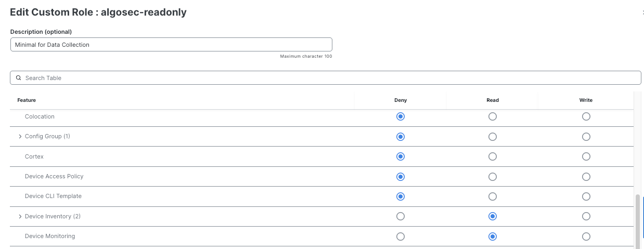Viewport: 644px width, 249px height.
Task: Close the Edit Custom Role dialog
Action: point(643,12)
